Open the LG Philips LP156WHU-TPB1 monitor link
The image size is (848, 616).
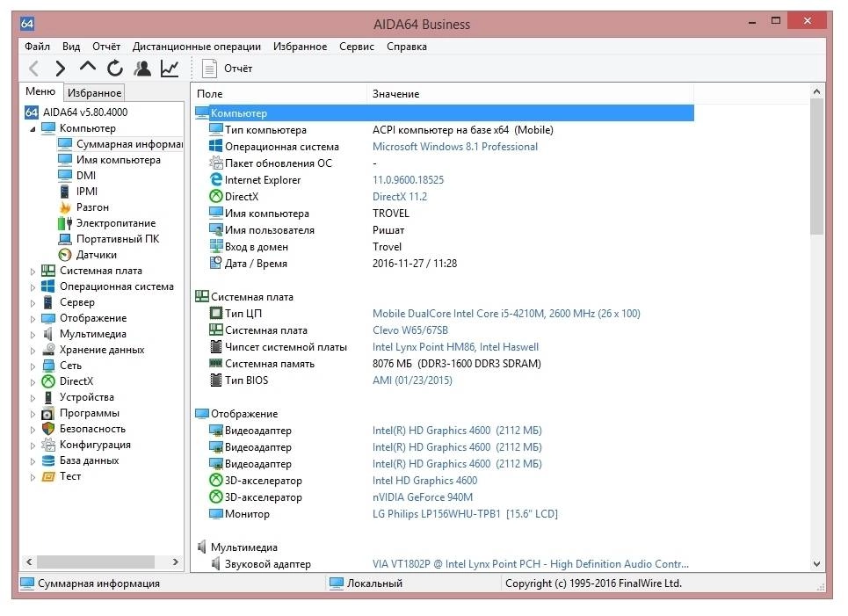pyautogui.click(x=465, y=514)
